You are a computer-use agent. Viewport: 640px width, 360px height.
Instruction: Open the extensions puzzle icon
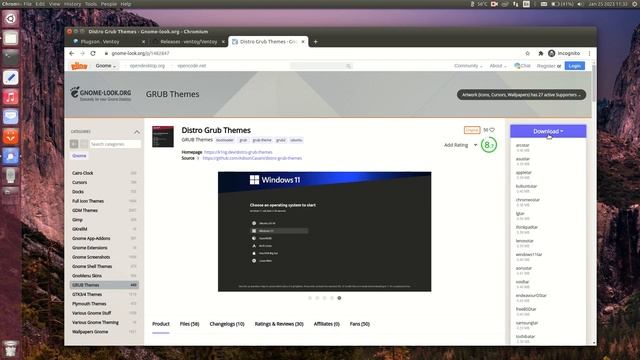pos(540,53)
